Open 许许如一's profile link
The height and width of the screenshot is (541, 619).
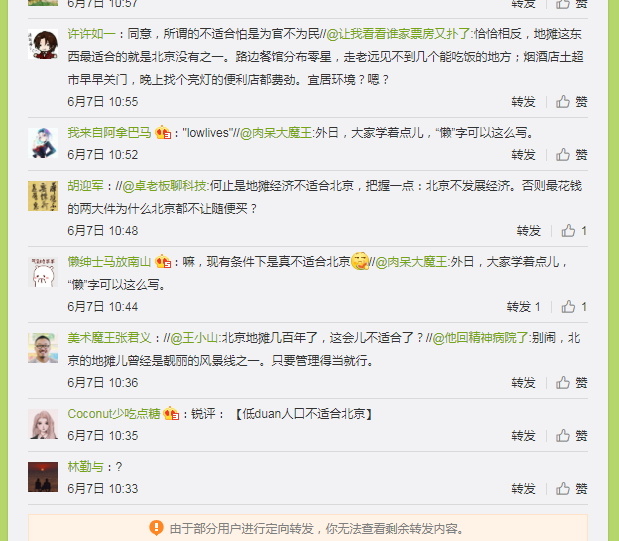coord(91,34)
